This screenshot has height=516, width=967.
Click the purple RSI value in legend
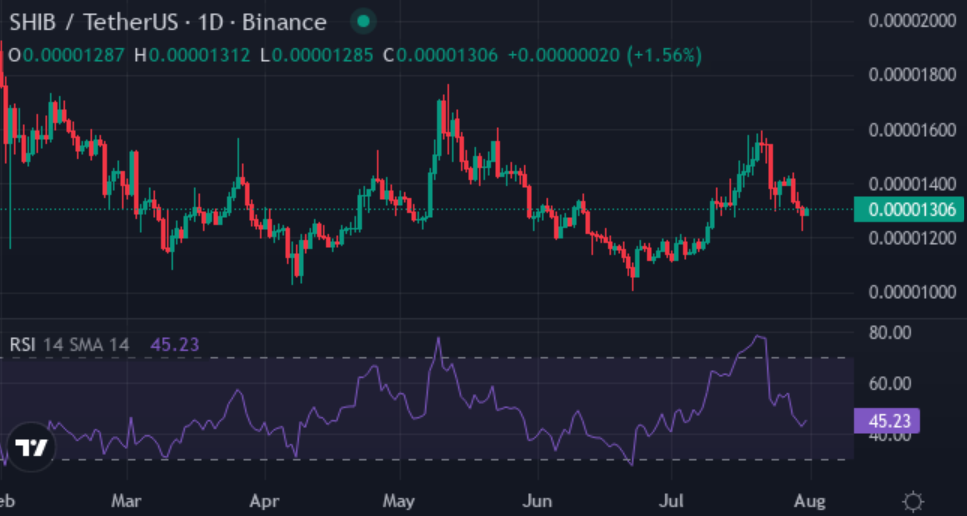175,344
